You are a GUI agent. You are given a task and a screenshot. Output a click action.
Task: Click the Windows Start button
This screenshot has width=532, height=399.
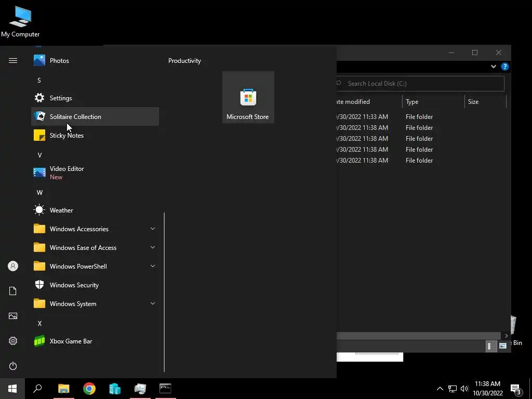[x=12, y=389]
